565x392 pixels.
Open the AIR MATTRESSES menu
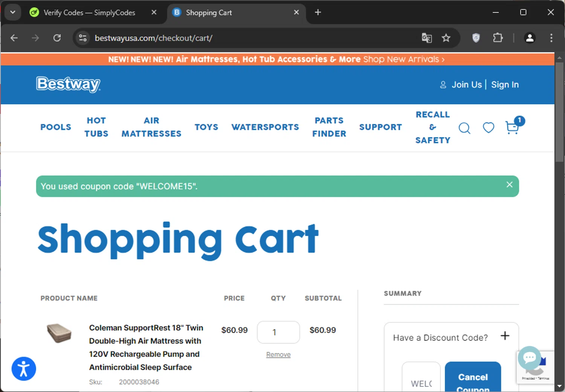(x=151, y=127)
